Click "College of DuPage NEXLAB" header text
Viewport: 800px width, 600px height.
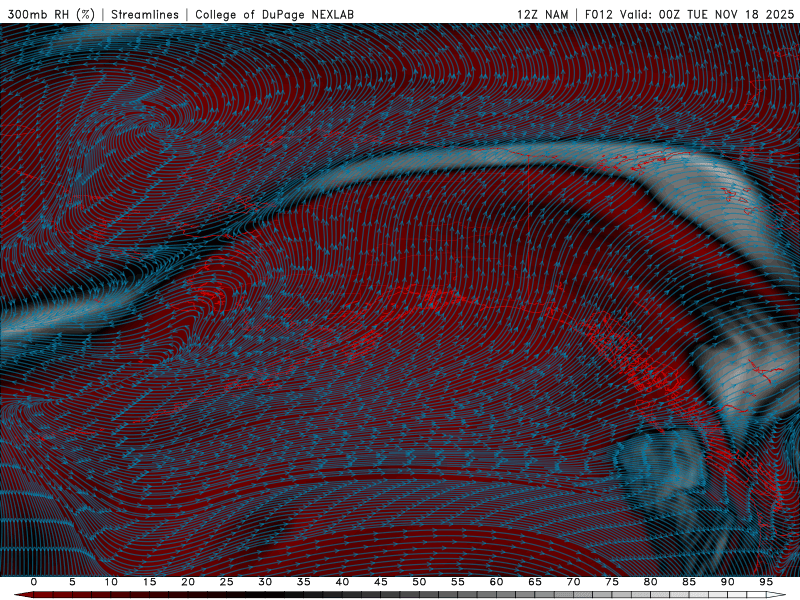tap(274, 14)
